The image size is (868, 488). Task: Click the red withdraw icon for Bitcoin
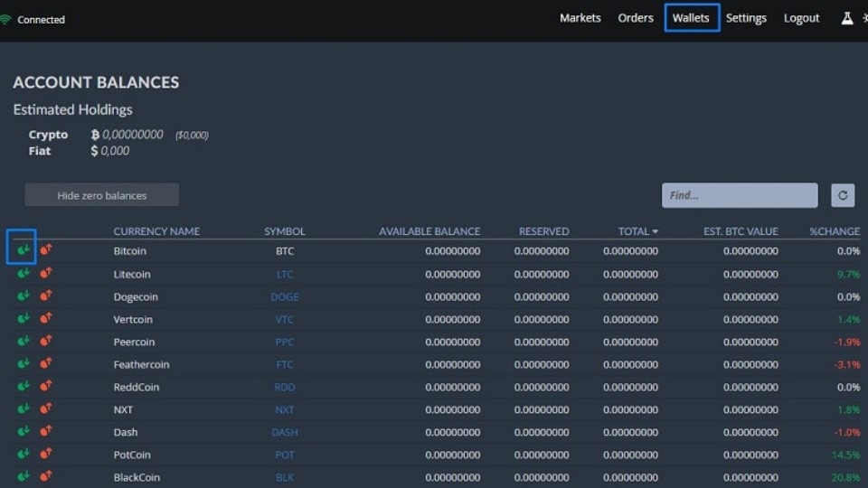pos(46,249)
